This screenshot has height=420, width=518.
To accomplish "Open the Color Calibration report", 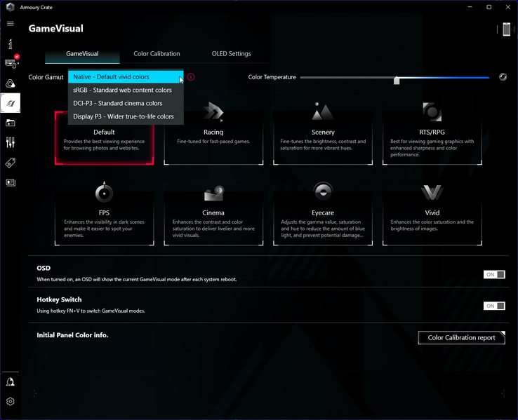I will point(462,337).
